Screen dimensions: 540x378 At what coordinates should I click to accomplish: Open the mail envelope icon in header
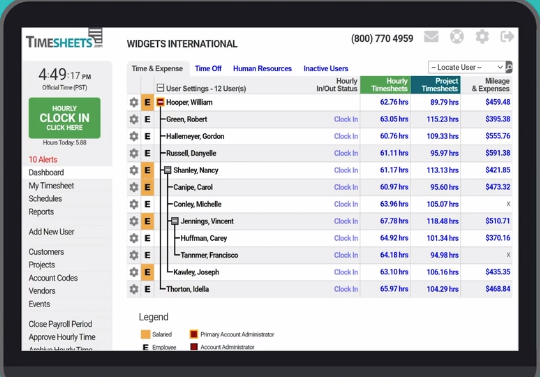431,36
